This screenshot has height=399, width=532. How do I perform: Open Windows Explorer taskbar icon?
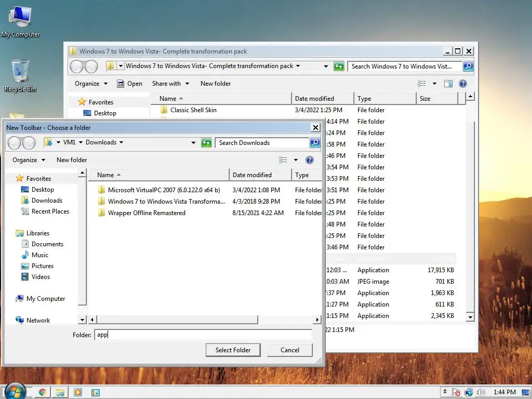pyautogui.click(x=60, y=393)
